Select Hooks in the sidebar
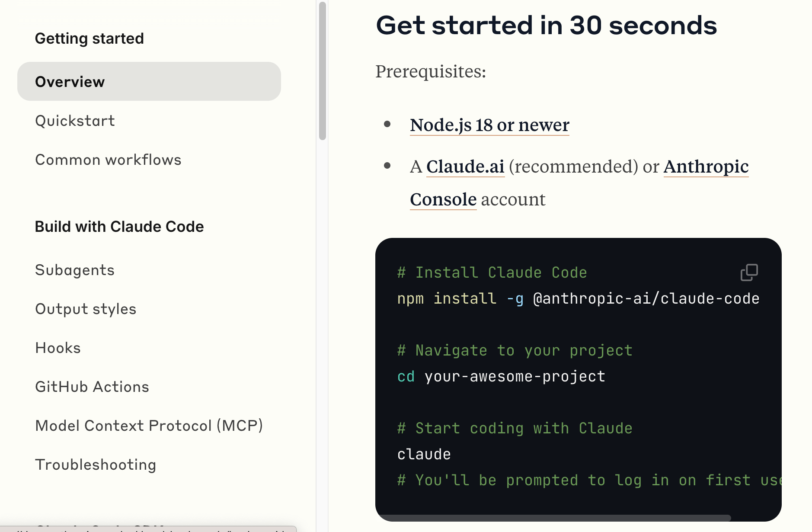 (58, 348)
